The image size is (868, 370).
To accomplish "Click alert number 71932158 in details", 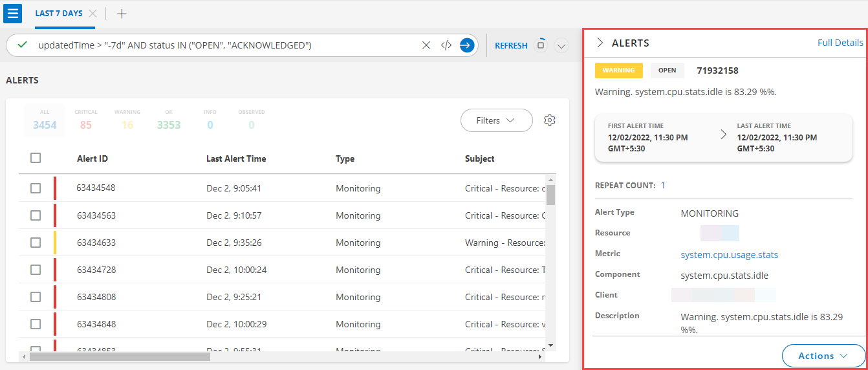I will pos(717,71).
